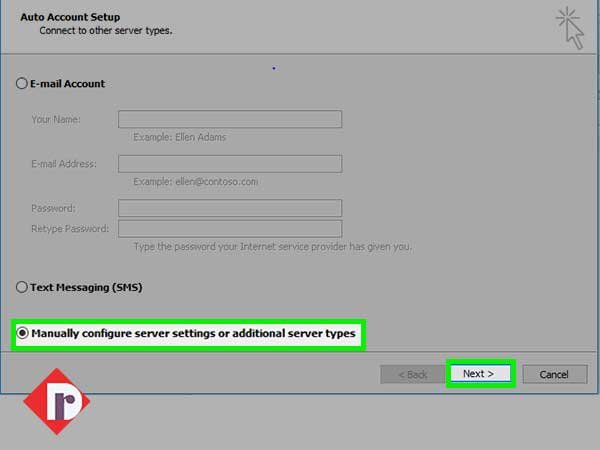Choose the Text Messaging (SMS) option
600x450 pixels.
pos(22,287)
